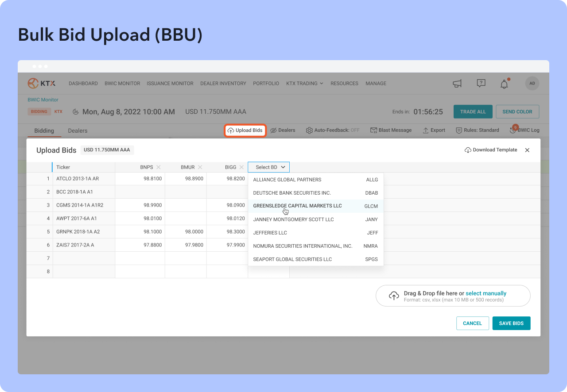Open the notifications bell icon
The image size is (567, 392).
[x=504, y=84]
